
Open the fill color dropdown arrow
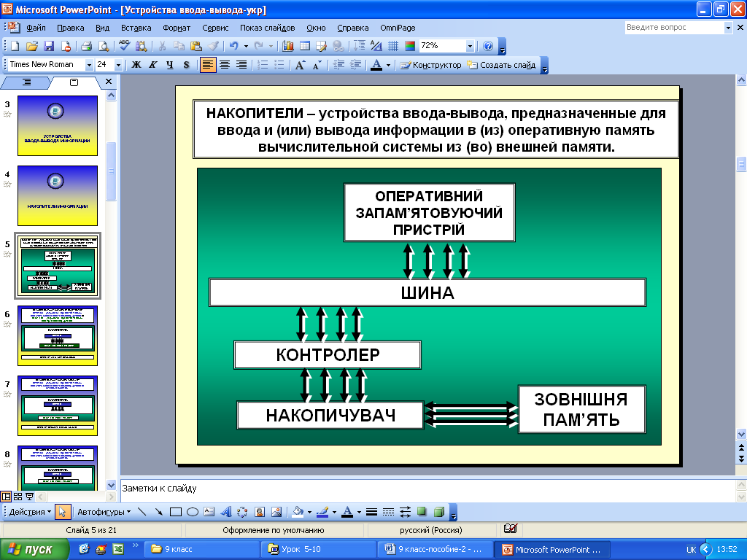click(x=309, y=512)
